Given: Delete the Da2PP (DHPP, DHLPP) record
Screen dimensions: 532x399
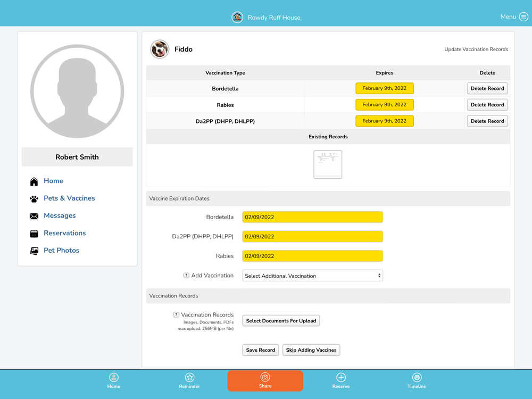Looking at the screenshot, I should pyautogui.click(x=487, y=121).
